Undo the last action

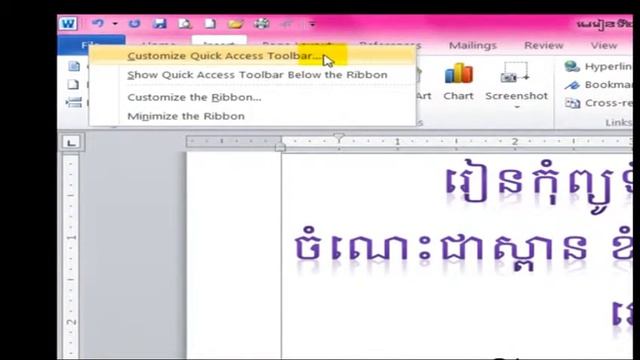pos(98,24)
